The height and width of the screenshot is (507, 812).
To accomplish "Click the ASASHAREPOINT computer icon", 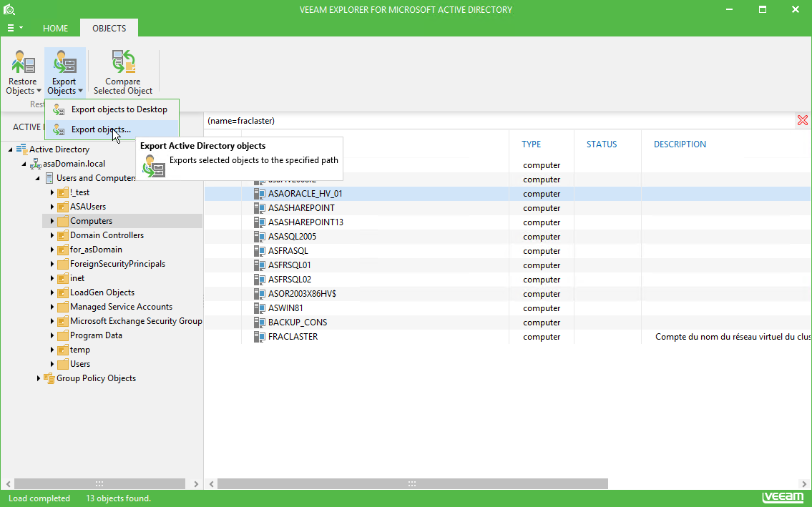I will (260, 208).
